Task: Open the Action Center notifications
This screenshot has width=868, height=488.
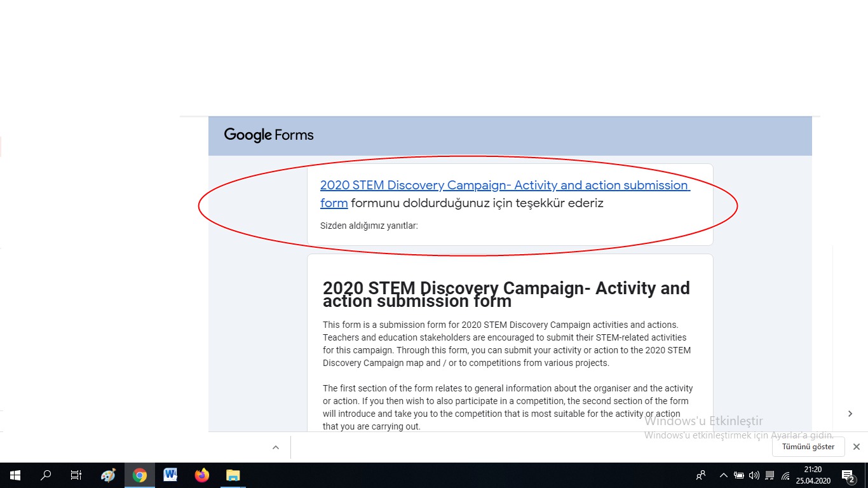Action: 848,475
